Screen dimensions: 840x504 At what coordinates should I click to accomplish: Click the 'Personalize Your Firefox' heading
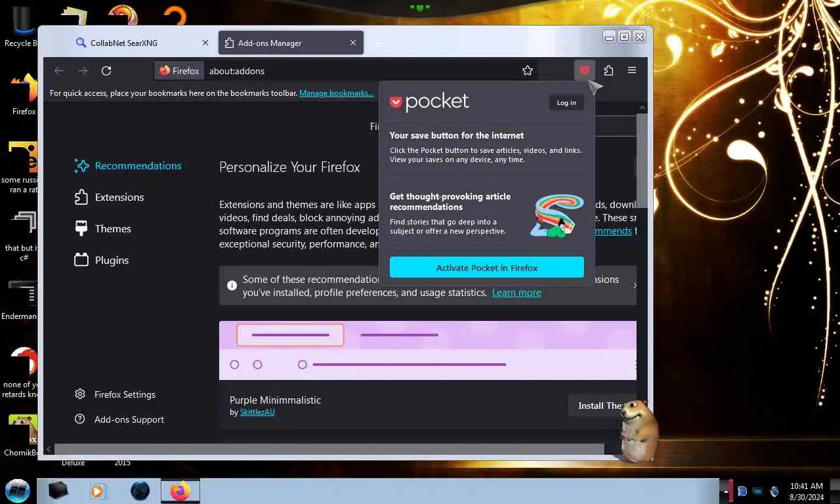click(289, 167)
